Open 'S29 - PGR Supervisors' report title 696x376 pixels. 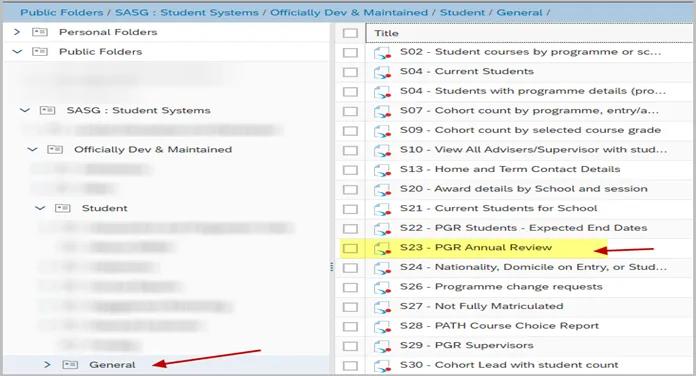(467, 345)
